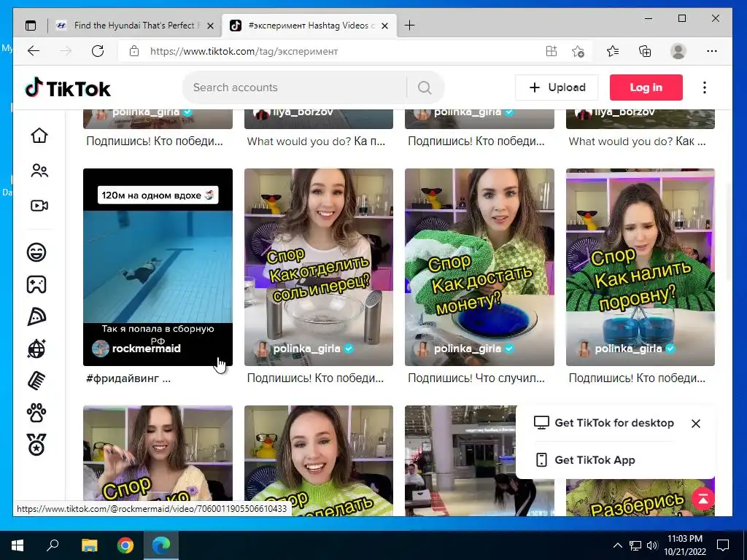The width and height of the screenshot is (747, 560).
Task: Open the TikTok home icon in sidebar
Action: point(39,136)
